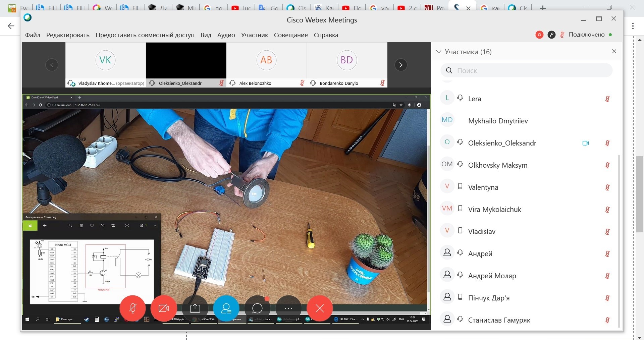The height and width of the screenshot is (340, 644).
Task: Click the MD avatar of Mykhailo Dmytriiev
Action: pos(447,120)
